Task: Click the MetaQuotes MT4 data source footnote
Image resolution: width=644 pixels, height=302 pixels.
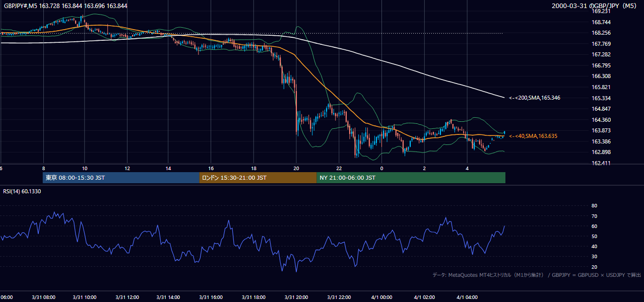Action: [x=537, y=275]
